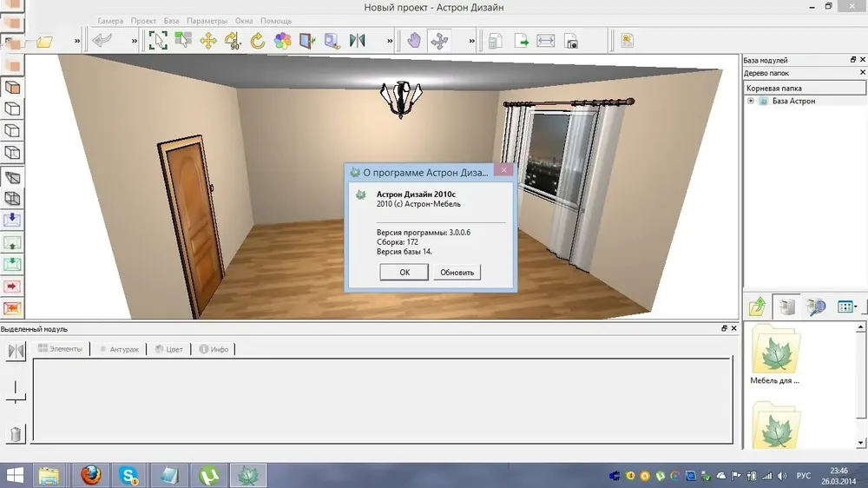This screenshot has width=868, height=488.
Task: Click the export document green arrow icon
Action: [x=521, y=41]
